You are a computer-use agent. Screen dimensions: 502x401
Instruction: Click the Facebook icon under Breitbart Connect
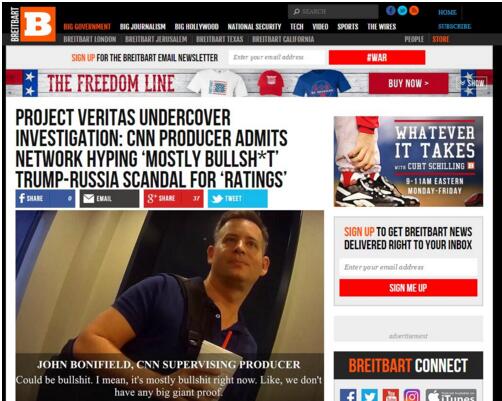point(348,395)
